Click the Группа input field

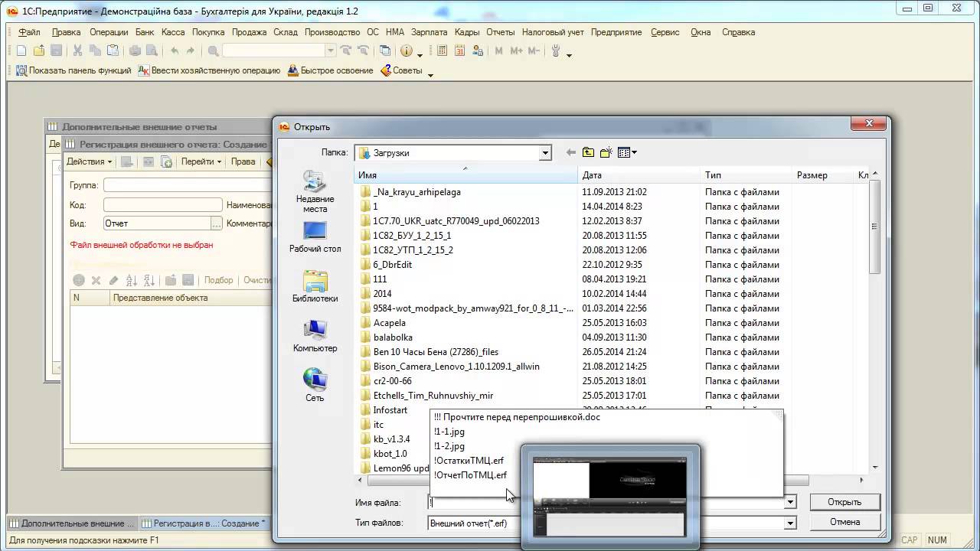[188, 185]
